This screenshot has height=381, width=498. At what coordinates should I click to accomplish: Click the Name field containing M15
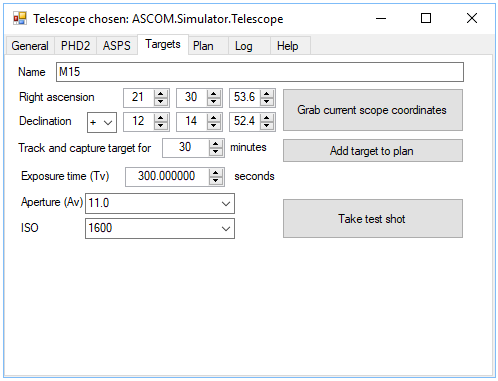click(x=260, y=72)
